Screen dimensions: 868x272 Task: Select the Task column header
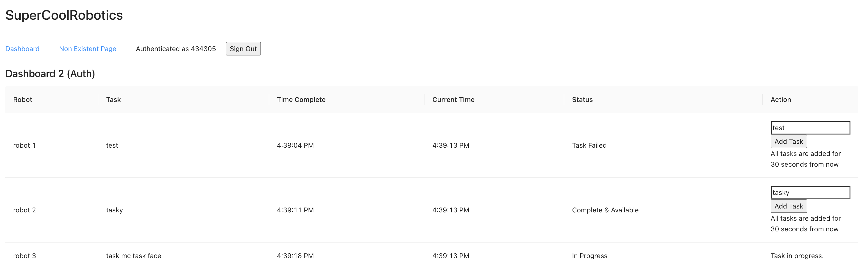(x=113, y=100)
